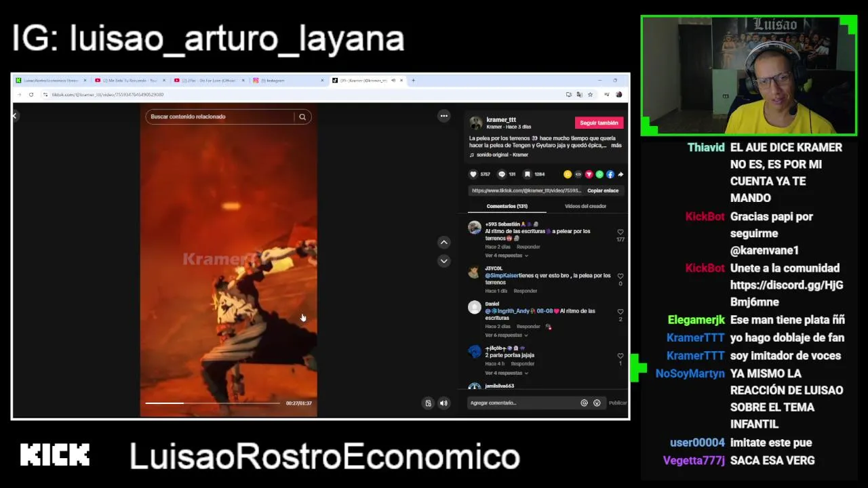Reload the page in browser
This screenshot has width=868, height=488.
tap(31, 94)
